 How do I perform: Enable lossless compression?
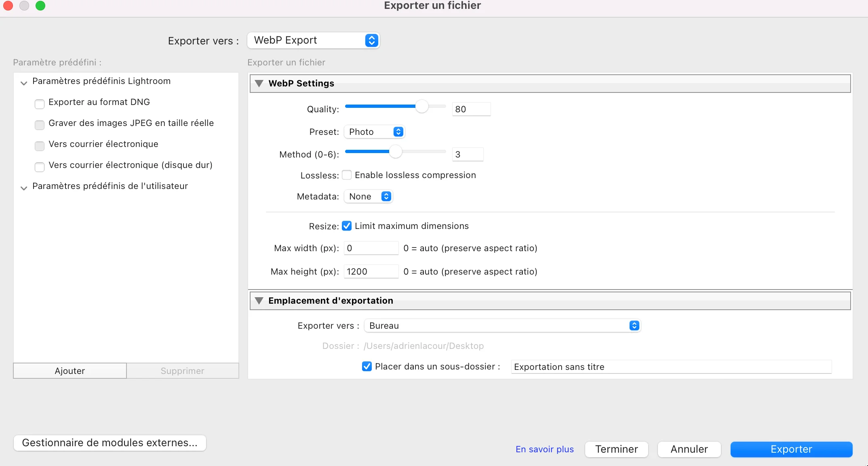pos(347,175)
